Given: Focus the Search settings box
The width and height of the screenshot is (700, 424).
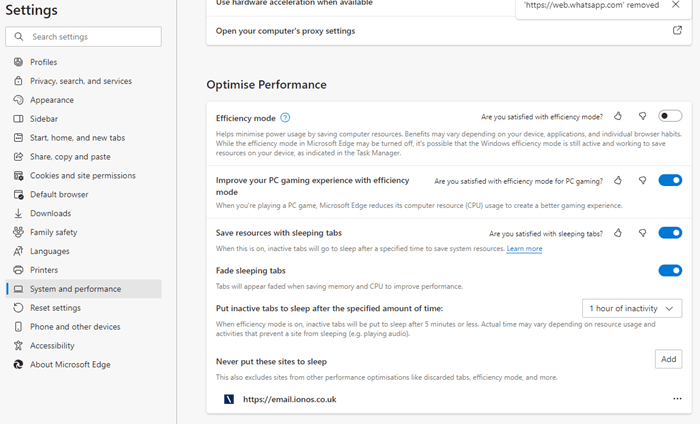Looking at the screenshot, I should pos(83,37).
